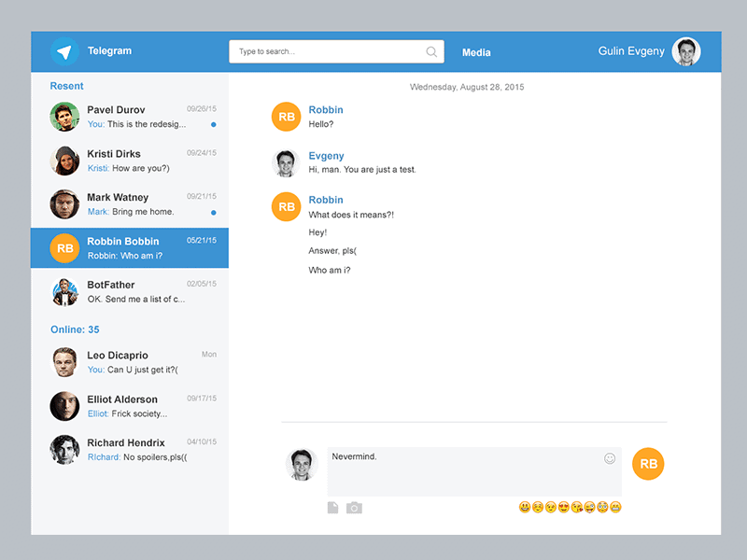Click Richard Hendrix's avatar in online list
This screenshot has width=747, height=560.
64,450
